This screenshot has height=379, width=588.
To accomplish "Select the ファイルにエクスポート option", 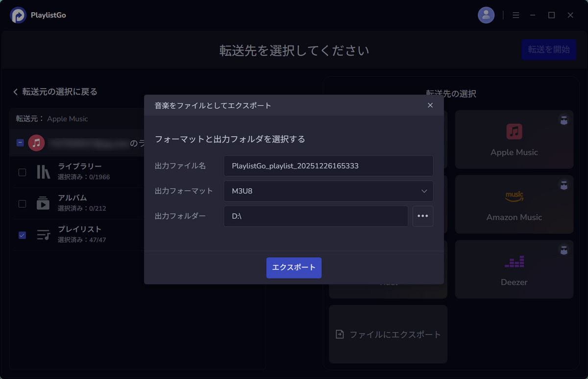I will pyautogui.click(x=388, y=334).
